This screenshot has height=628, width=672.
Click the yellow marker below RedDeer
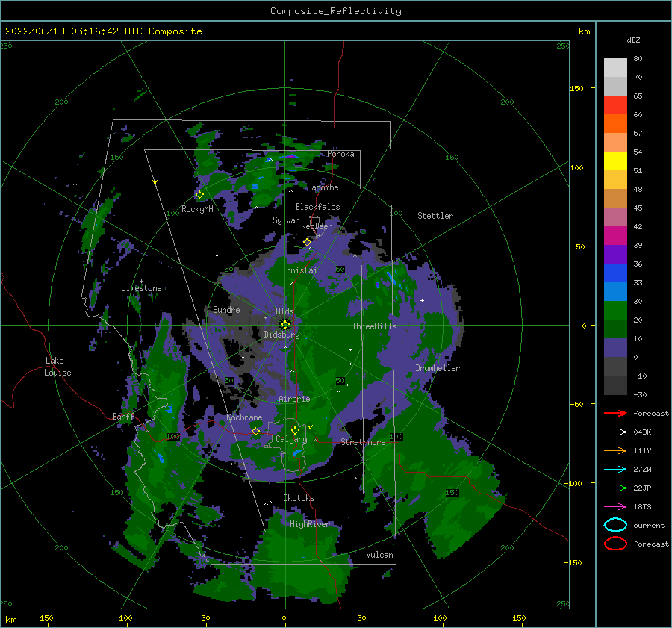(x=307, y=243)
